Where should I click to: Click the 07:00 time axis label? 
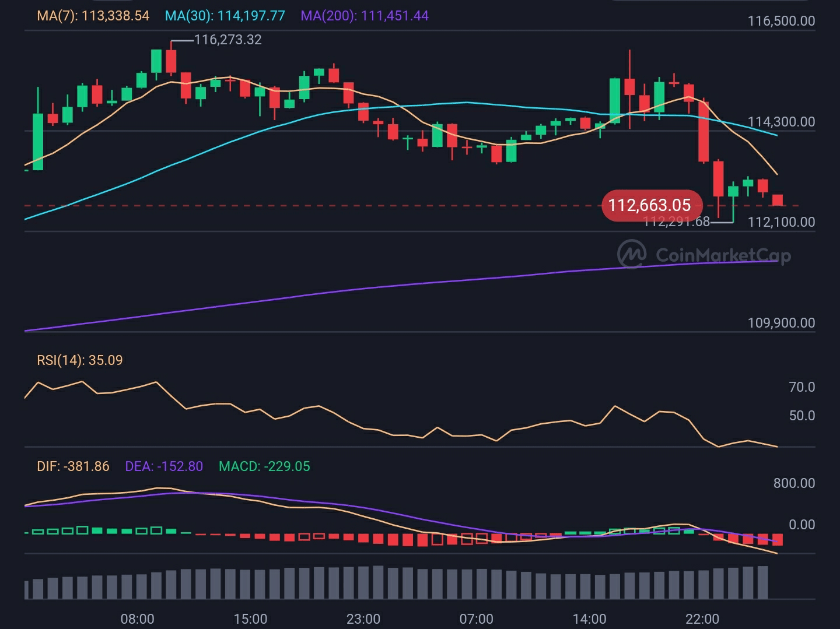(476, 619)
